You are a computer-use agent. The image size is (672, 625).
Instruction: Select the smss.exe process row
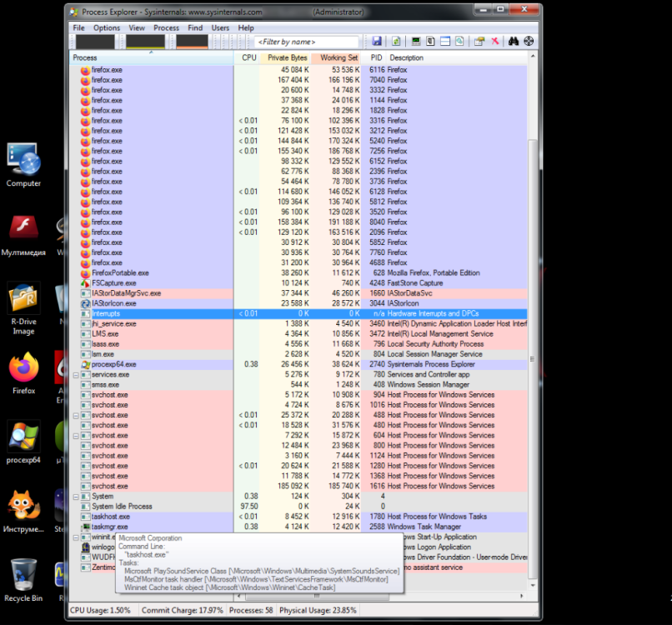pos(298,385)
